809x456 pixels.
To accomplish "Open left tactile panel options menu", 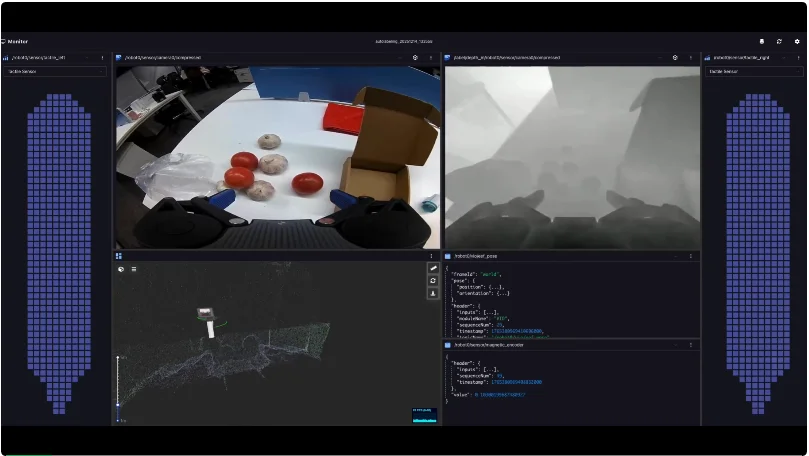I will (x=102, y=58).
